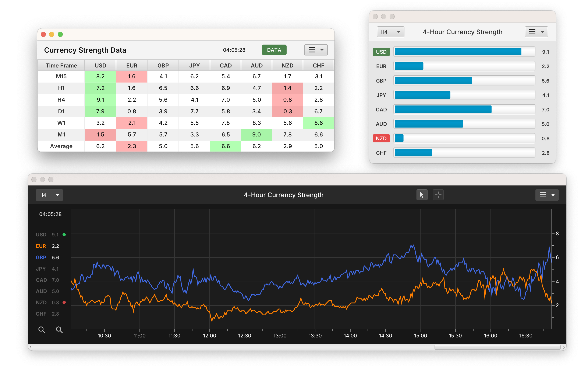Select the pointer tool in the dark chart toolbar
This screenshot has height=368, width=588.
pos(422,195)
